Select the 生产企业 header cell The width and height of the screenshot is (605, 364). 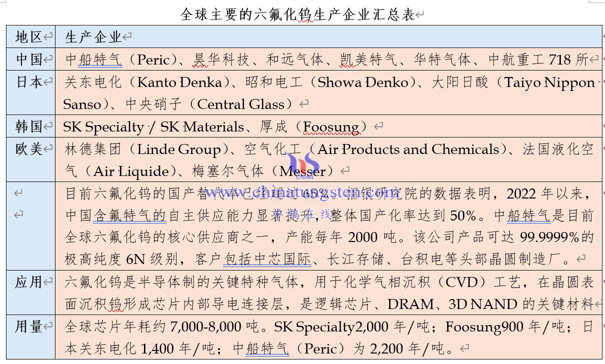pyautogui.click(x=93, y=37)
